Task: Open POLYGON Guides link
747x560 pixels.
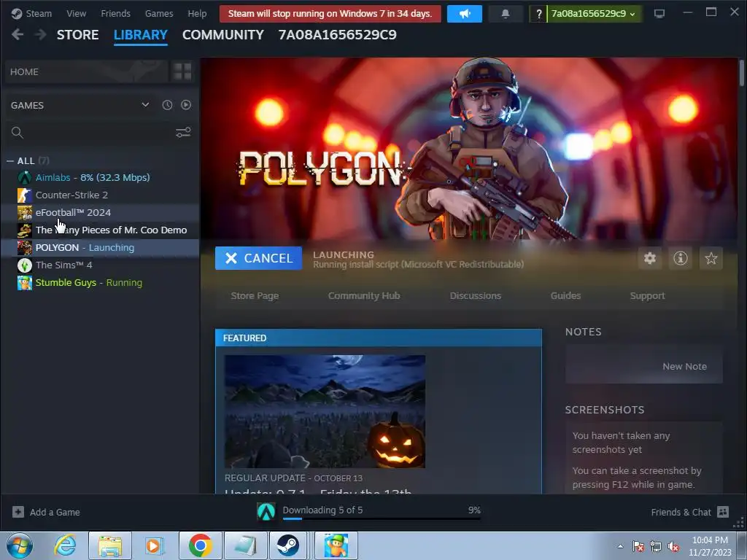Action: [565, 296]
